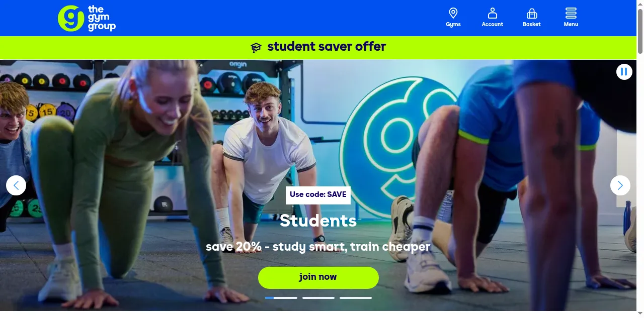Advance to the next carousel slide
This screenshot has height=318, width=644.
coord(620,185)
